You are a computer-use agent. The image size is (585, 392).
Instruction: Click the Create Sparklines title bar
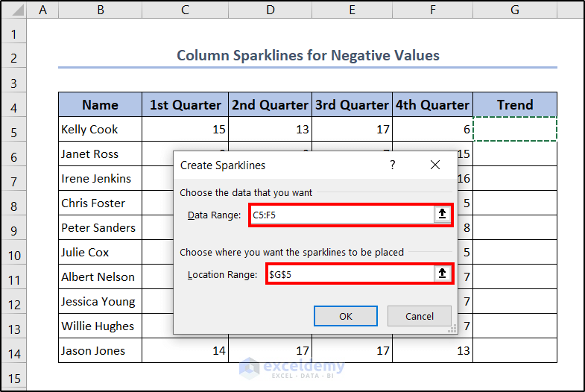pyautogui.click(x=283, y=165)
